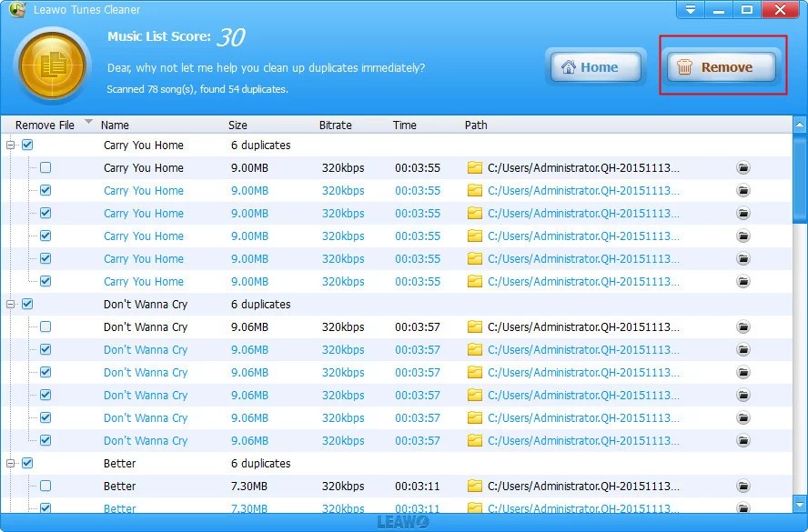Click the gold Music List Score medal icon
The height and width of the screenshot is (532, 808).
[x=52, y=65]
